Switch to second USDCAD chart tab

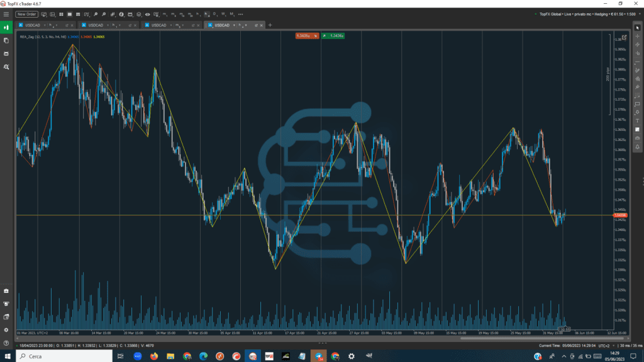click(96, 25)
